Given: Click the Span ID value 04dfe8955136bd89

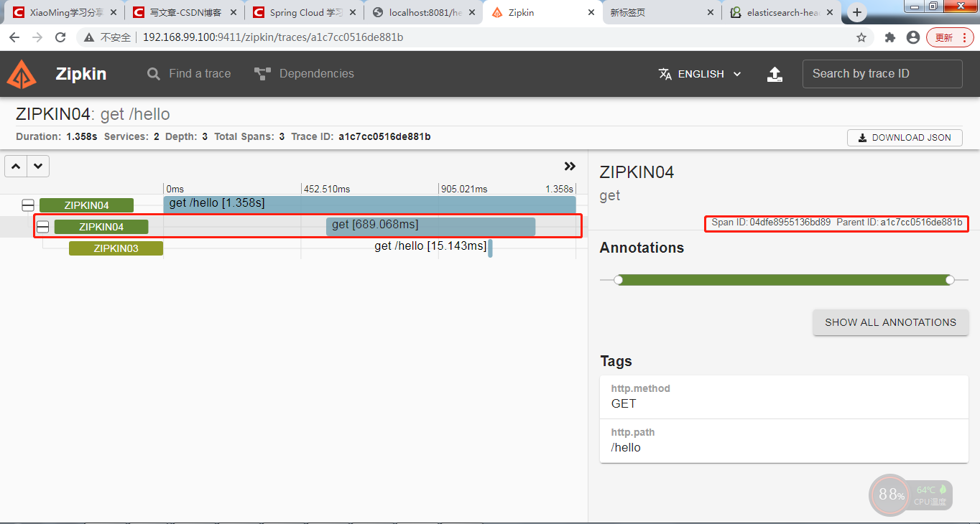Looking at the screenshot, I should (790, 223).
